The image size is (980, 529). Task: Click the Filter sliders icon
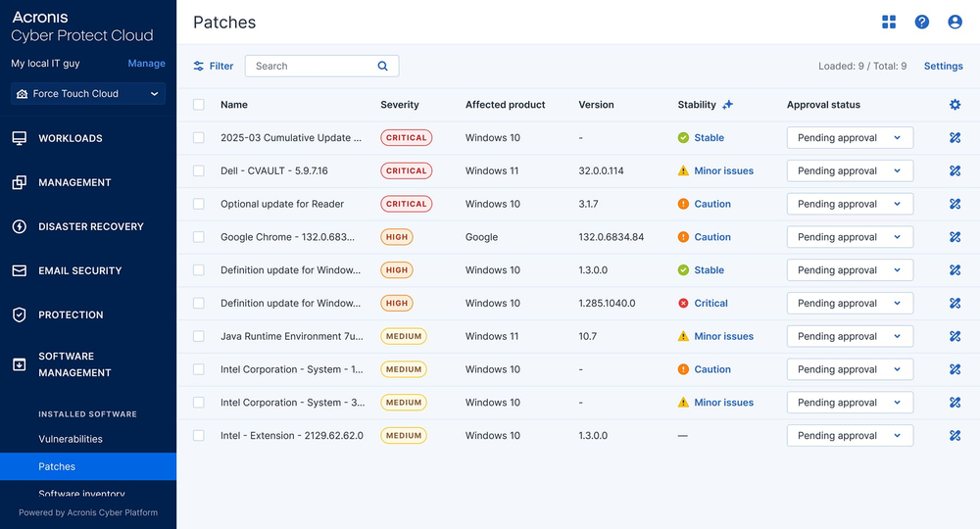coord(199,67)
